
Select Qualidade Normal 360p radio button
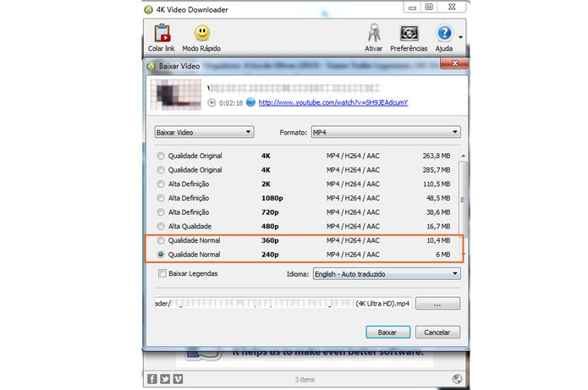click(161, 240)
